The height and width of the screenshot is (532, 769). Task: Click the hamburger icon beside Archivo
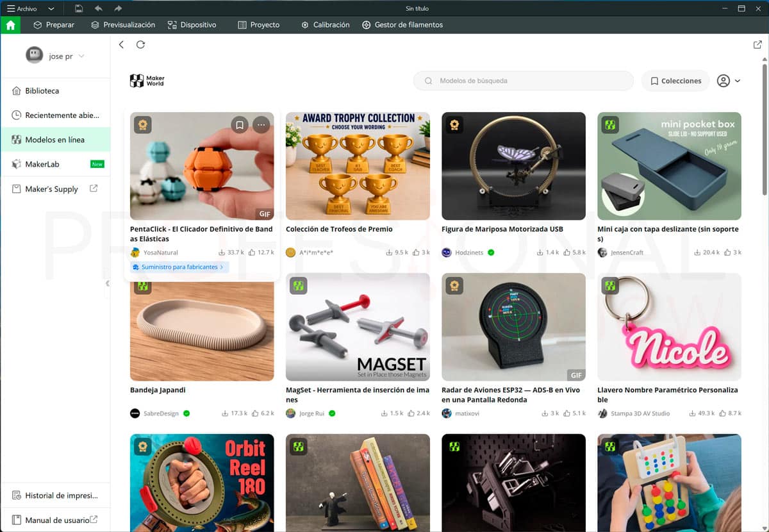10,8
